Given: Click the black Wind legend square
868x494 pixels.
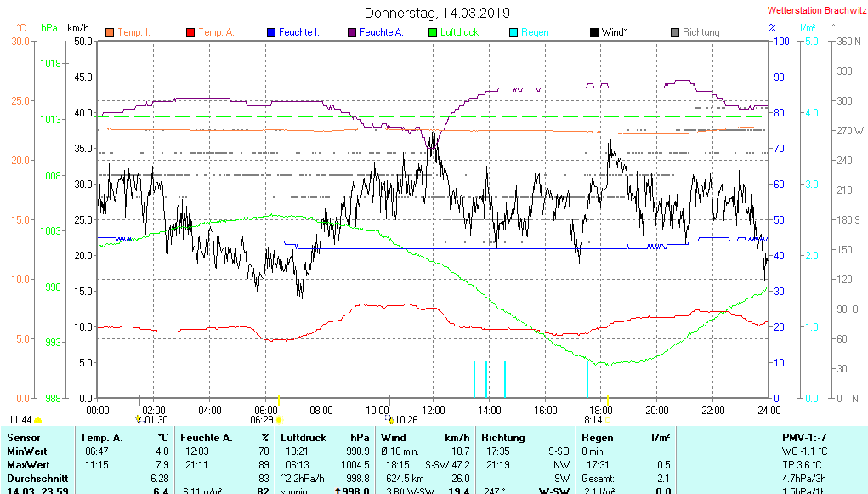Looking at the screenshot, I should click(x=594, y=32).
